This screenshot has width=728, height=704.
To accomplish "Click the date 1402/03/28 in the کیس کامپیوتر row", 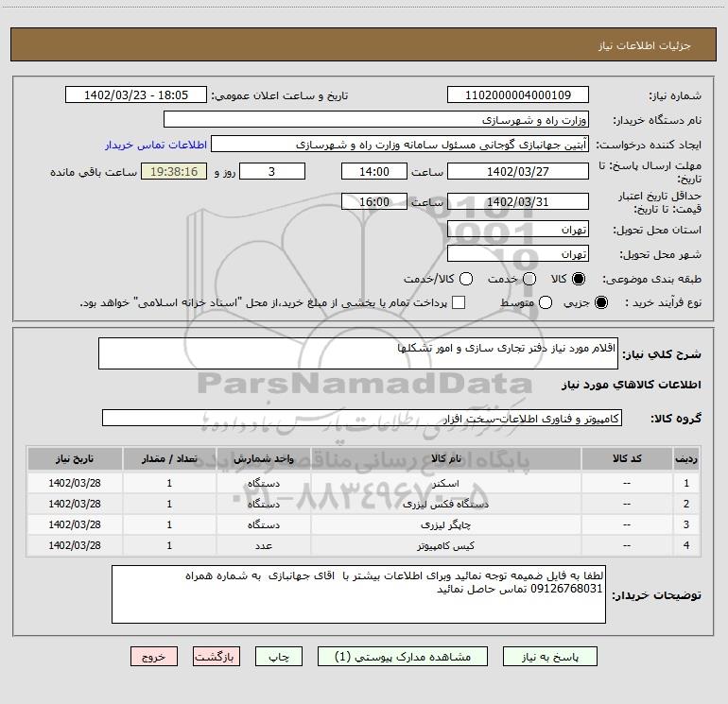I will coord(75,546).
